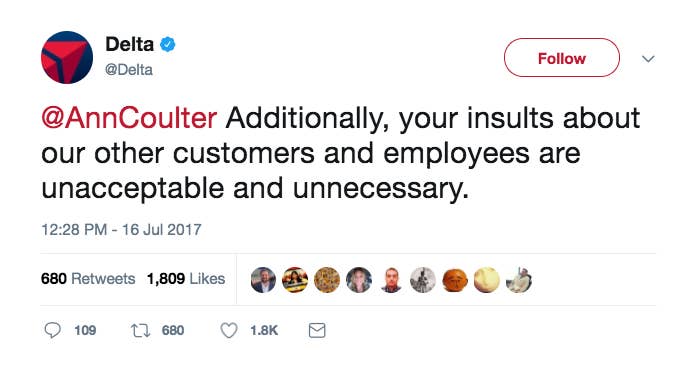Open the @AnnCoulter mention link
The height and width of the screenshot is (369, 696).
(x=129, y=118)
